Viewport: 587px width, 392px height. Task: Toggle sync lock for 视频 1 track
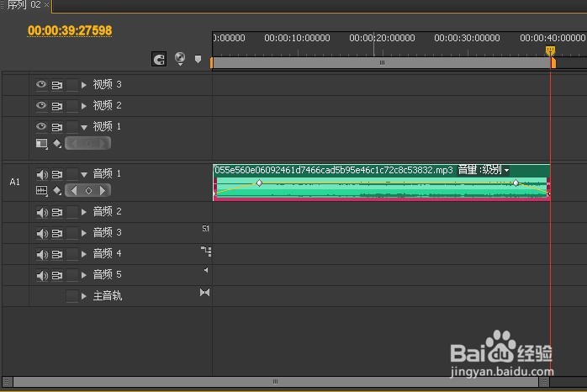[x=57, y=127]
